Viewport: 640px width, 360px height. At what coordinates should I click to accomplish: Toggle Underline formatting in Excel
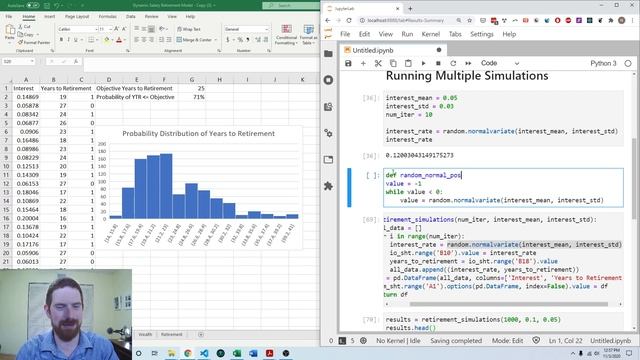tap(75, 40)
